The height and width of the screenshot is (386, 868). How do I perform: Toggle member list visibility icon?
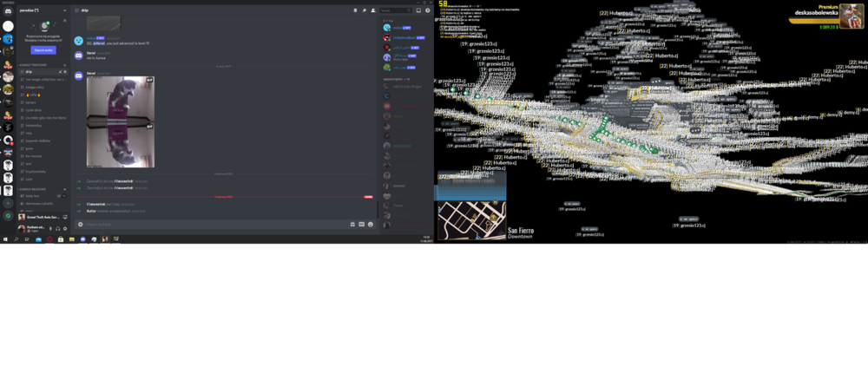(373, 10)
